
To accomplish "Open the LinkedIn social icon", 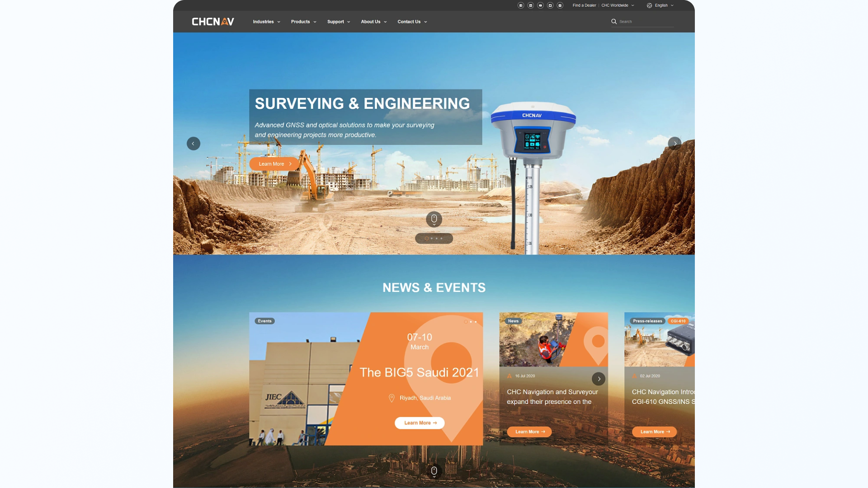I will pos(531,5).
